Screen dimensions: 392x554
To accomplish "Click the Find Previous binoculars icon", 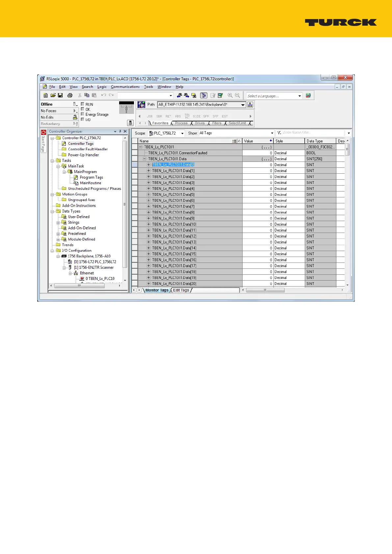I will click(179, 95).
